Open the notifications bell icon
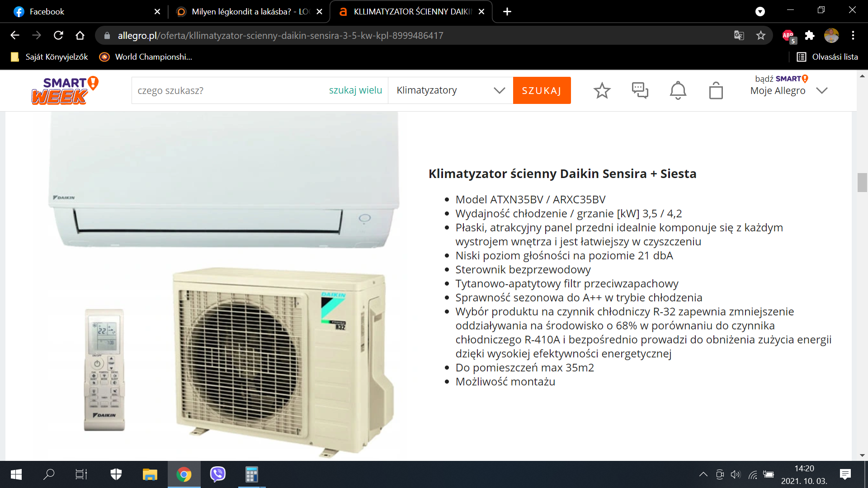The width and height of the screenshot is (868, 488). point(678,90)
